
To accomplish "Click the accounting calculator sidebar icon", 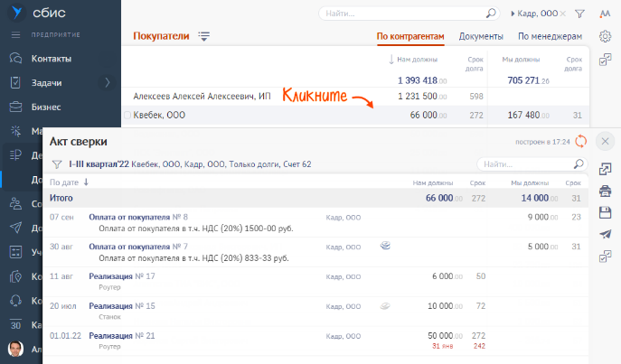I will click(x=15, y=252).
